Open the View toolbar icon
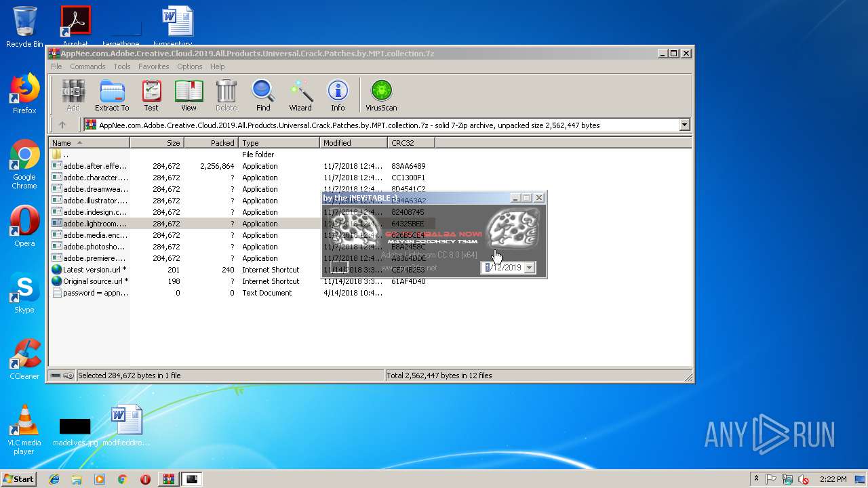This screenshot has height=488, width=868. [189, 95]
